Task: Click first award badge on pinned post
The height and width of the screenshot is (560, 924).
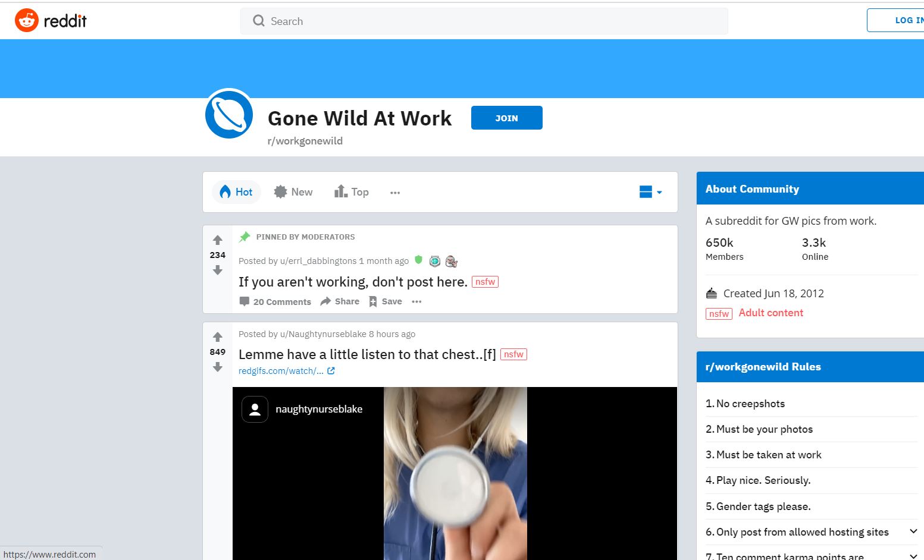Action: [x=435, y=261]
